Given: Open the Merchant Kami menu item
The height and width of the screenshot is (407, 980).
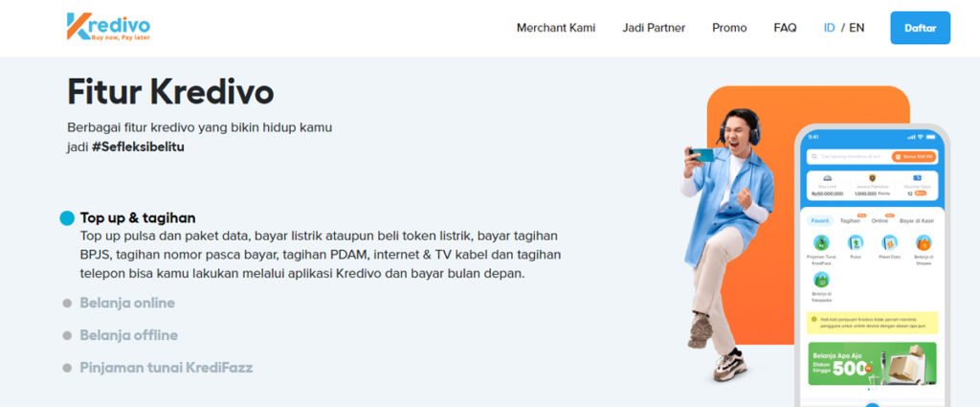Looking at the screenshot, I should point(556,28).
